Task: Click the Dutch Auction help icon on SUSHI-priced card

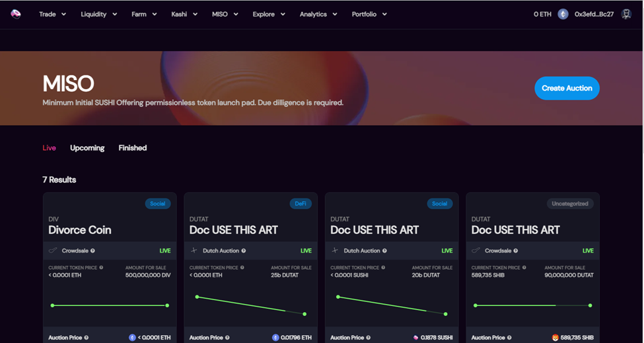Action: (x=384, y=250)
